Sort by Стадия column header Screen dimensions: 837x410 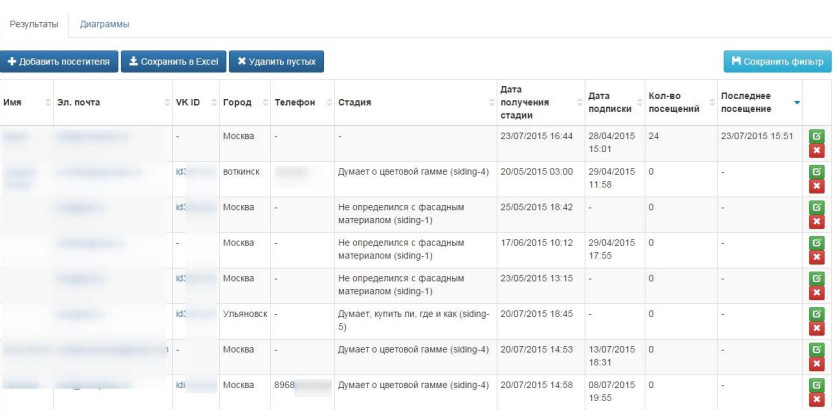tap(355, 102)
